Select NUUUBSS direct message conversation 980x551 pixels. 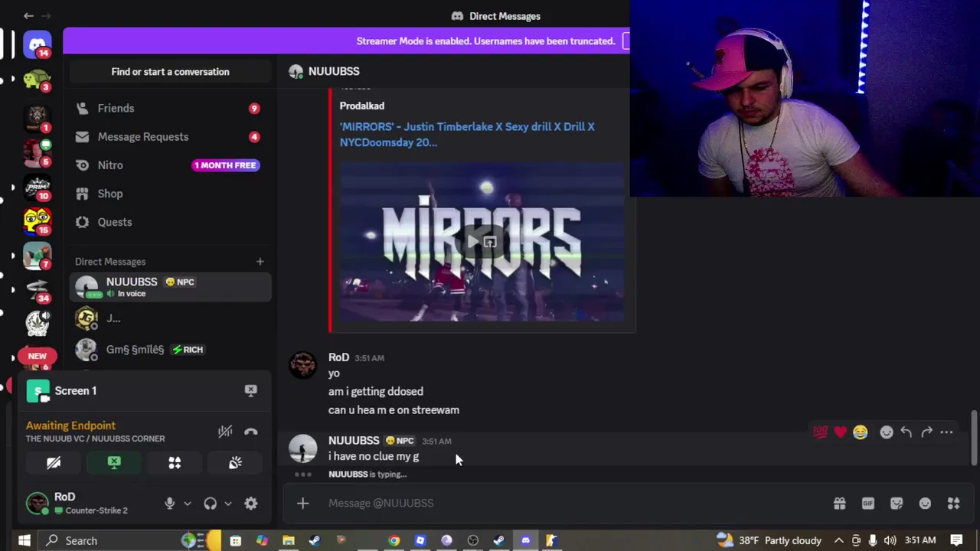tap(170, 287)
